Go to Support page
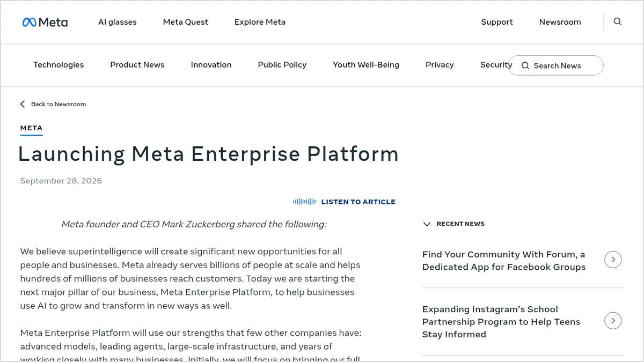The height and width of the screenshot is (362, 644). tap(497, 22)
